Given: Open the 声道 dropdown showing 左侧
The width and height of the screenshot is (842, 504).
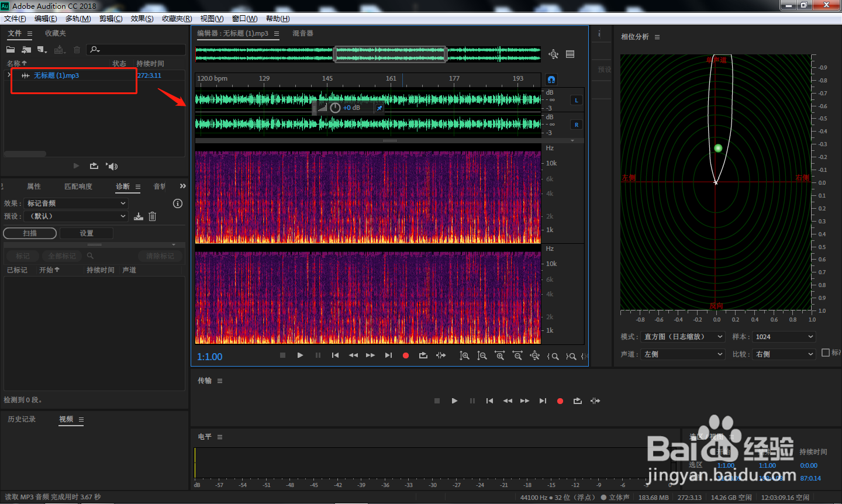Looking at the screenshot, I should [x=683, y=354].
